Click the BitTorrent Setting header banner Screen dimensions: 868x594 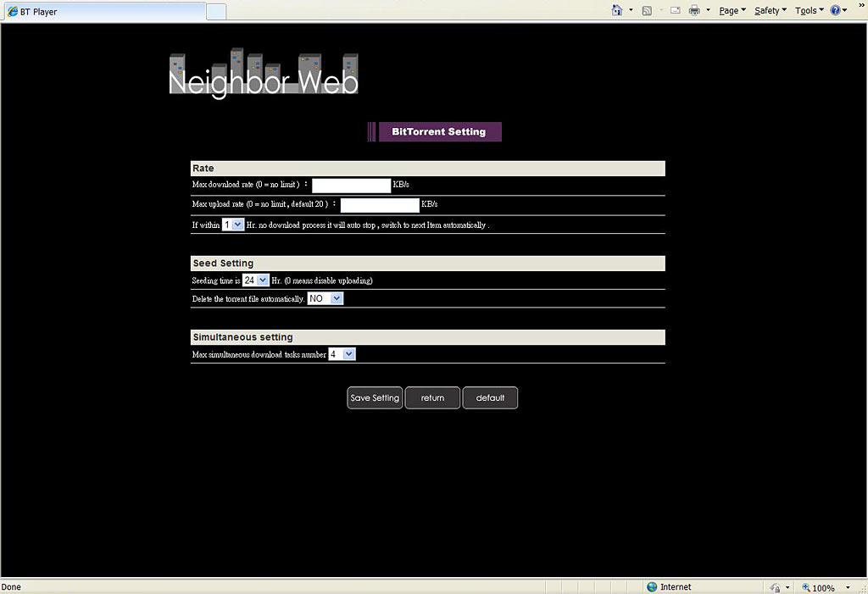point(435,131)
